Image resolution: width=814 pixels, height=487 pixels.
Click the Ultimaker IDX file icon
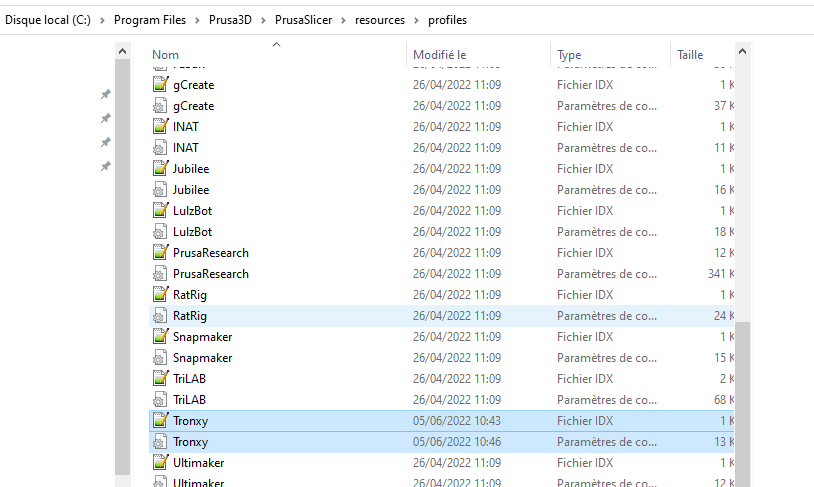click(160, 463)
